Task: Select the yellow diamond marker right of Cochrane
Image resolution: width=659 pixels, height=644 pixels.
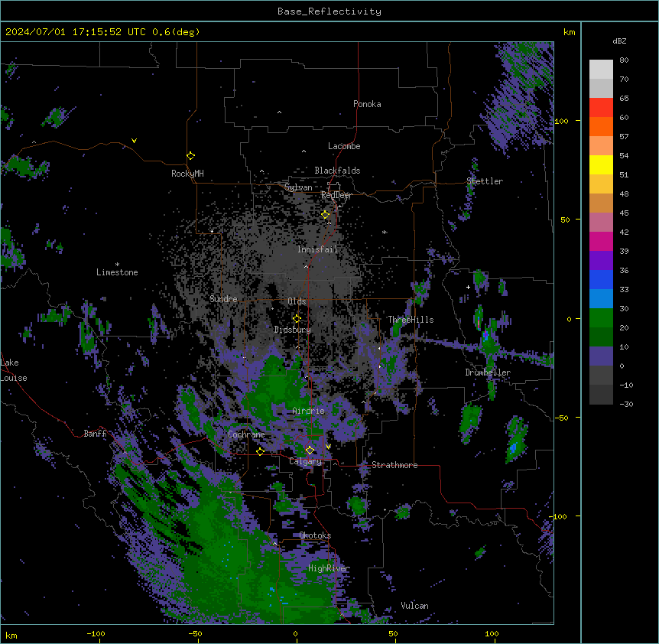Action: [x=260, y=451]
